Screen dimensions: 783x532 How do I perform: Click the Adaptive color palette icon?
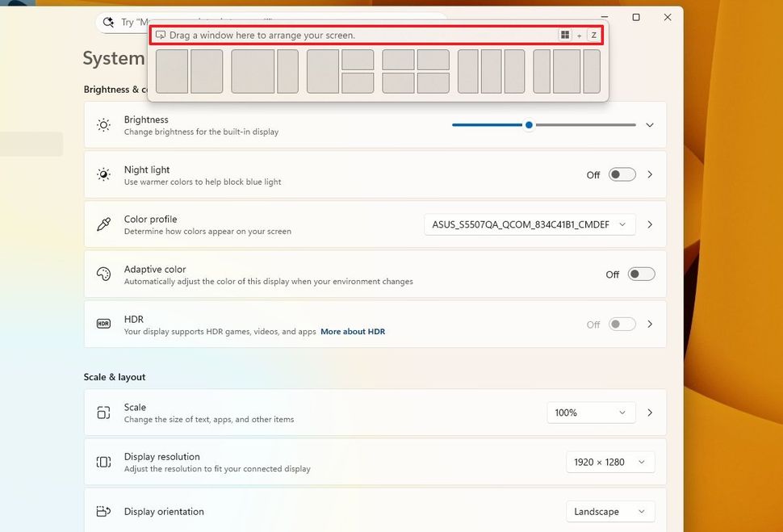[103, 274]
